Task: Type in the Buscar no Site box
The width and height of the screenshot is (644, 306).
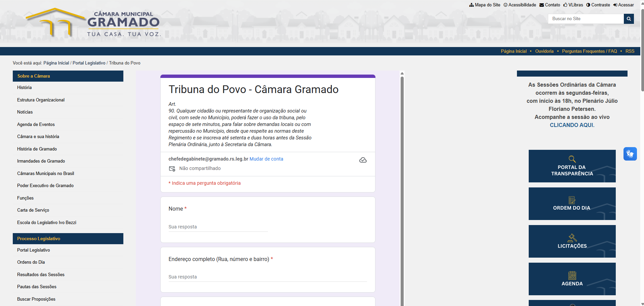Action: (x=586, y=19)
